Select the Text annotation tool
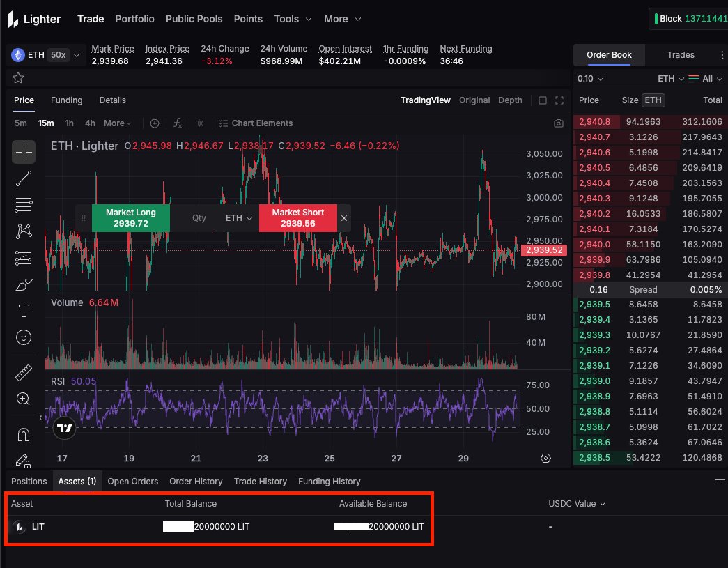Screen dimensions: 728x568 [x=24, y=311]
